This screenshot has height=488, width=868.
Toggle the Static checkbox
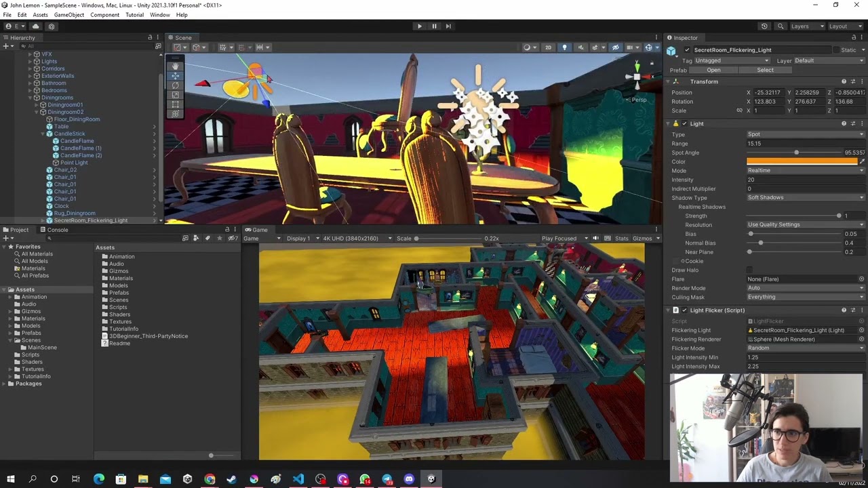835,50
